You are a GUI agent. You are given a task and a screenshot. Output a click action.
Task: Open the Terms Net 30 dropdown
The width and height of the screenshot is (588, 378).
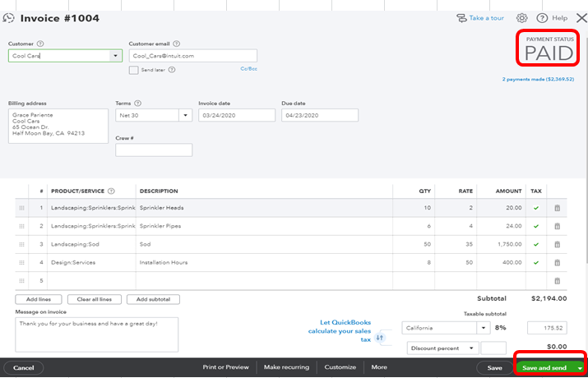coord(185,116)
